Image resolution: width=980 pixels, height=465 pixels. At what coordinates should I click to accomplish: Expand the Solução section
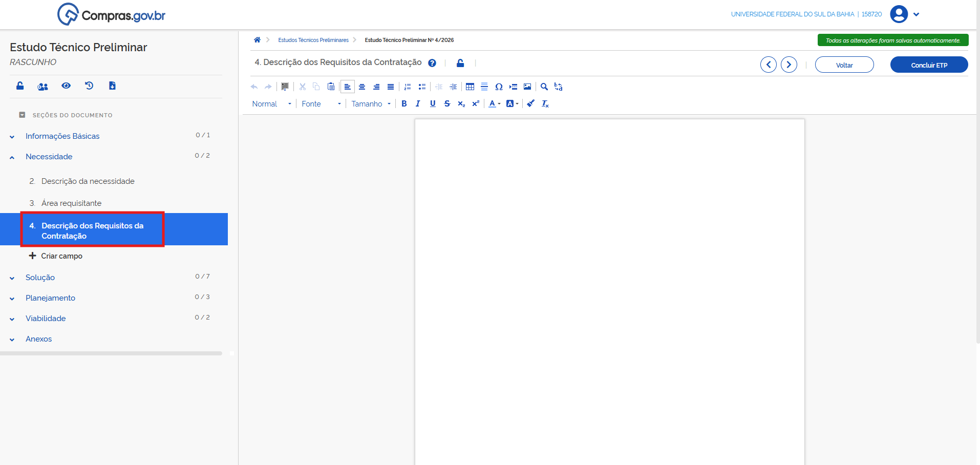point(40,278)
